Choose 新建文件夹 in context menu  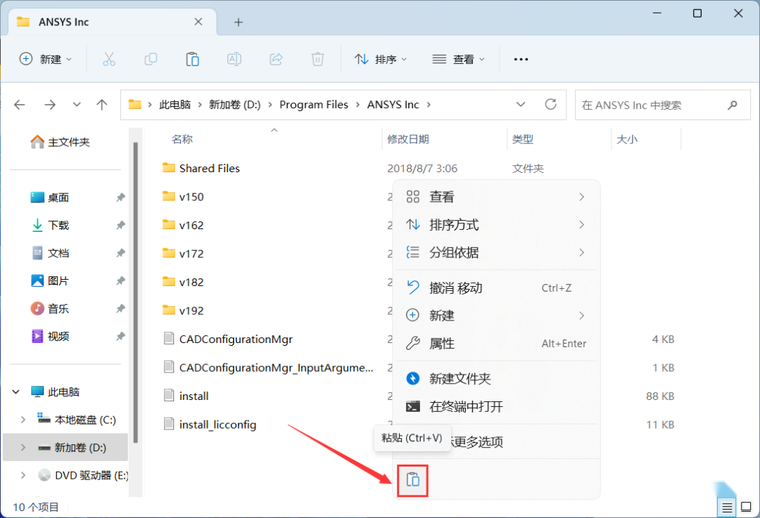click(496, 378)
